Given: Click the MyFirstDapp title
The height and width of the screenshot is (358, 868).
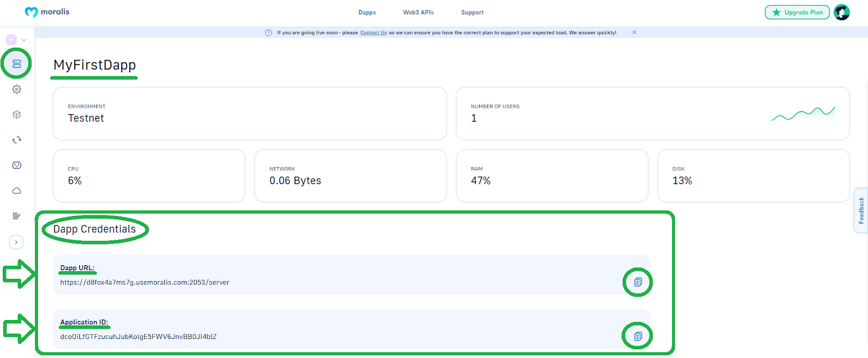Looking at the screenshot, I should click(x=94, y=65).
